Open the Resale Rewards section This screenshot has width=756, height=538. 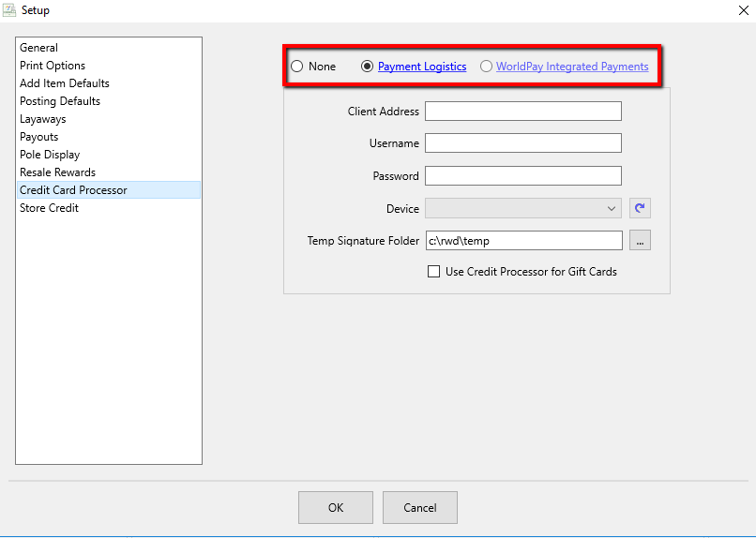(x=109, y=172)
